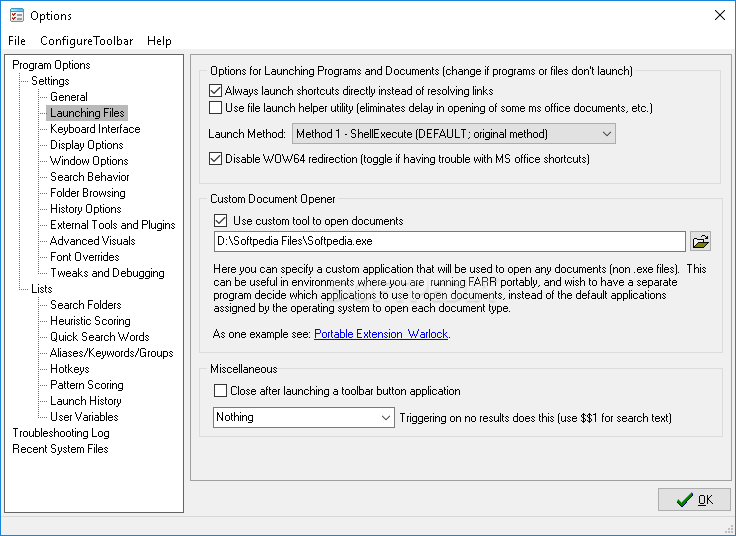Open the ConfigureToolbar menu
This screenshot has height=536, width=736.
(x=86, y=41)
